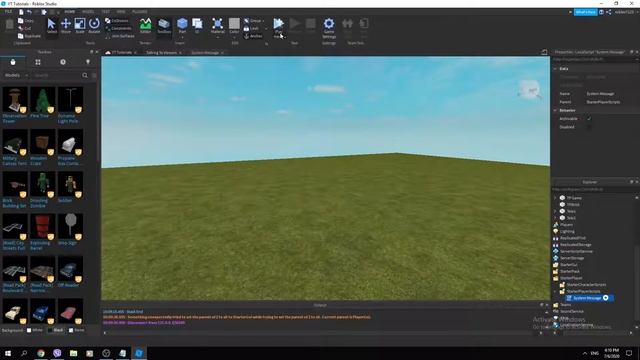Viewport: 640px width, 360px height.
Task: Activate the Scale tool
Action: 80,26
